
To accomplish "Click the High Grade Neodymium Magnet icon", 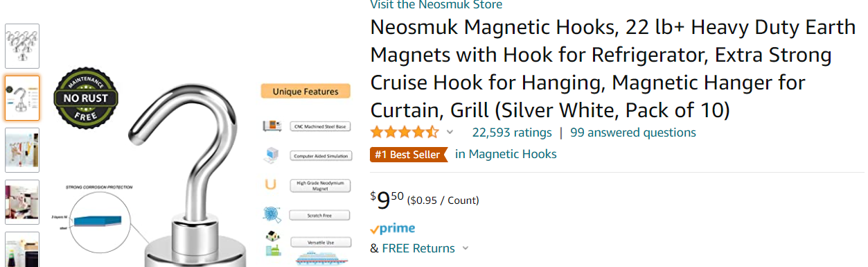I will (271, 185).
